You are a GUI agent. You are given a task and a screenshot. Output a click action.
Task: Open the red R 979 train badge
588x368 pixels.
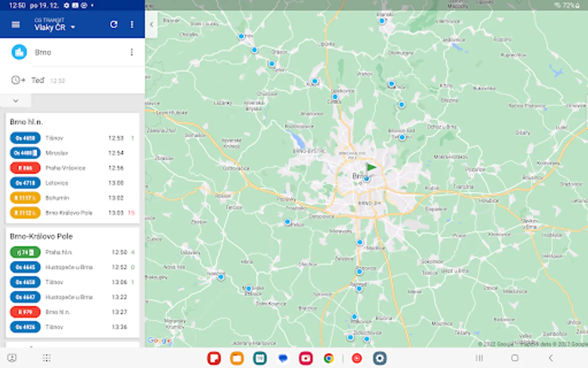25,312
